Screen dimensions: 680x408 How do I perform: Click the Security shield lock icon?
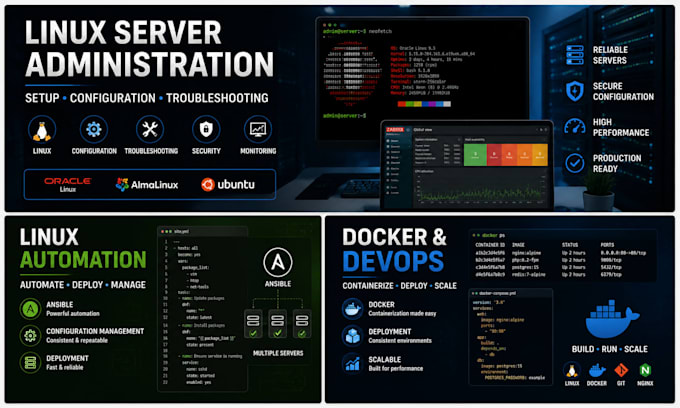[x=206, y=129]
